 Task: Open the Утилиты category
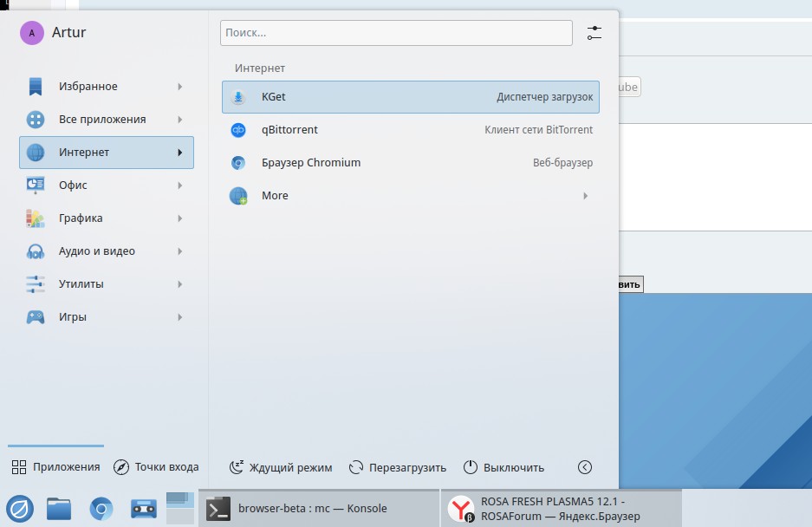pos(107,284)
